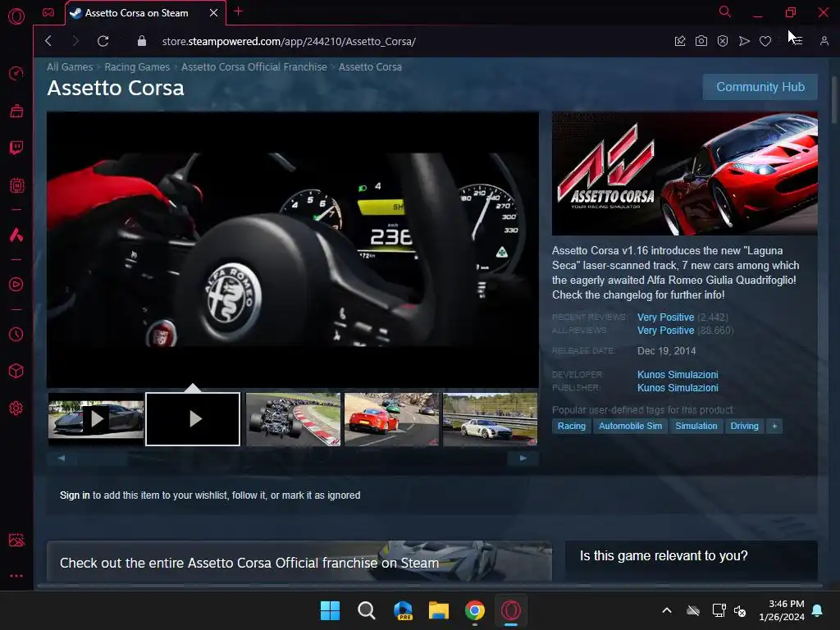View the red Ferrari race screenshot thumbnail
Viewport: 840px width, 630px height.
click(391, 419)
